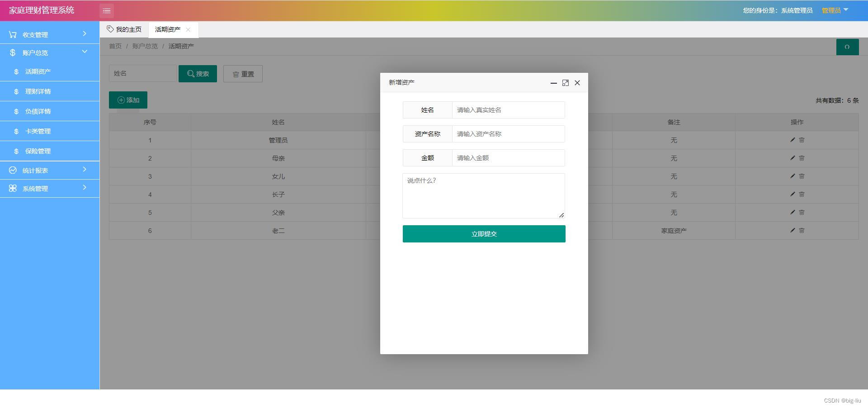Edit the 母亲 row with pencil icon
Image resolution: width=868 pixels, height=408 pixels.
[x=793, y=158]
